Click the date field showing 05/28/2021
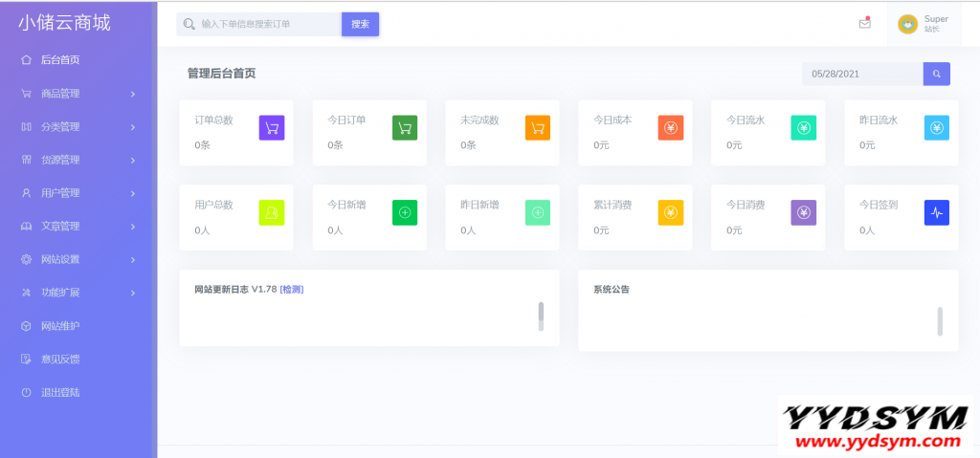 click(x=861, y=74)
